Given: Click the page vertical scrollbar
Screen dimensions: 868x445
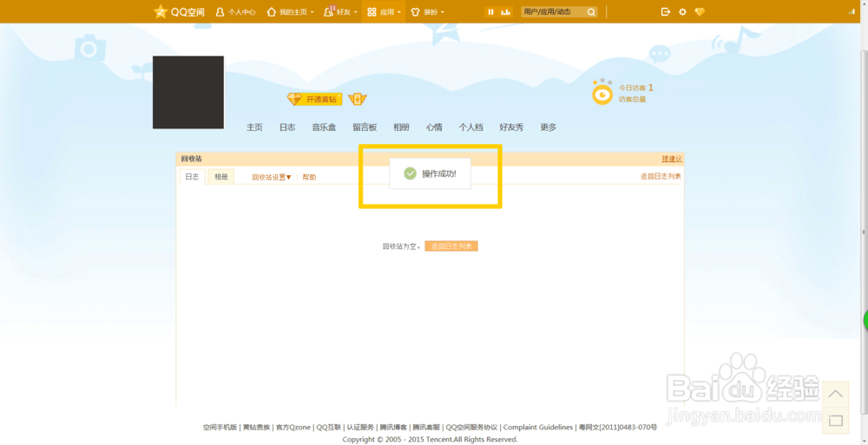Looking at the screenshot, I should [x=865, y=232].
